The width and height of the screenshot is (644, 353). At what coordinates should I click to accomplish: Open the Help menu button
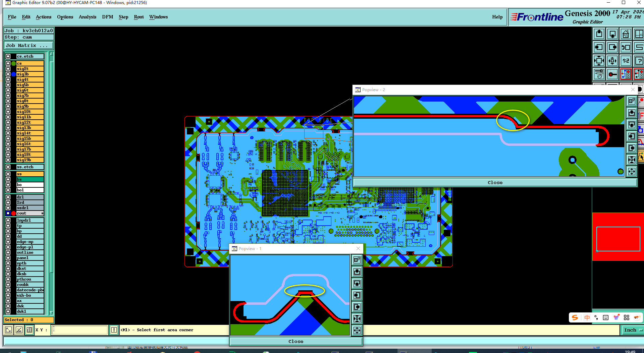tap(497, 17)
